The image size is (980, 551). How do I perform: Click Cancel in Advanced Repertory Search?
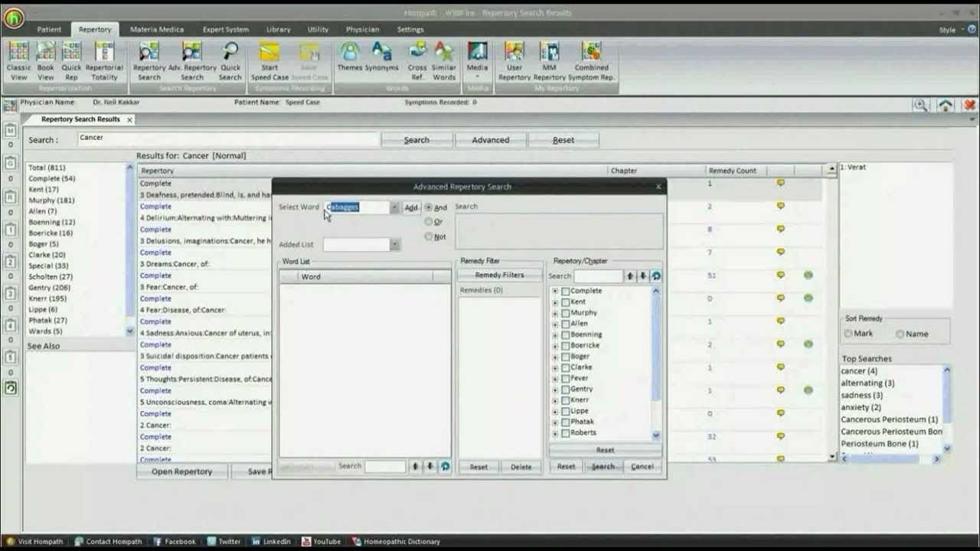642,466
